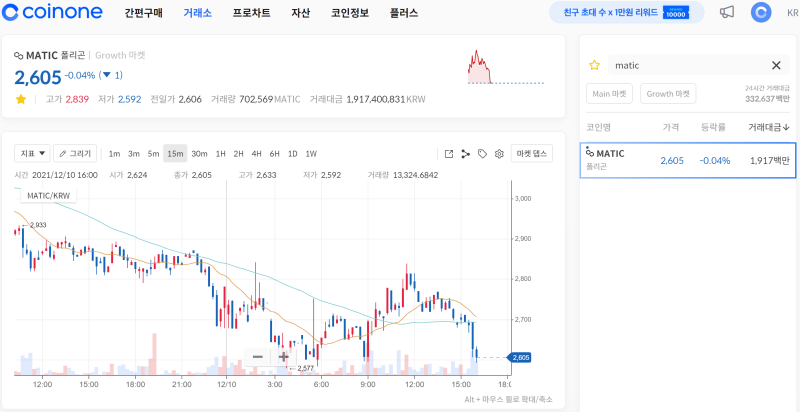Click the price tag icon in chart toolbar

click(482, 153)
